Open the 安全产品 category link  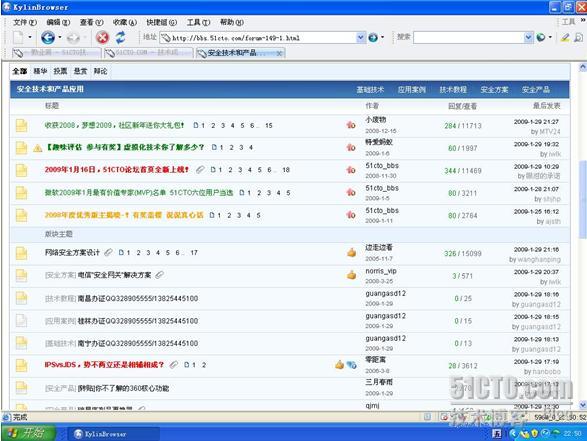click(x=536, y=90)
